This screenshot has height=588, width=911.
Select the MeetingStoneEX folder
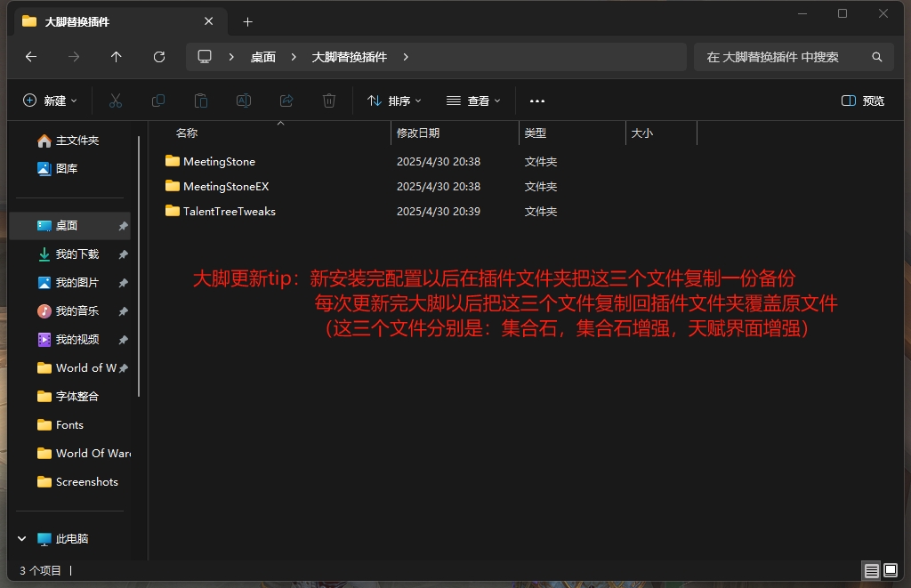tap(225, 187)
